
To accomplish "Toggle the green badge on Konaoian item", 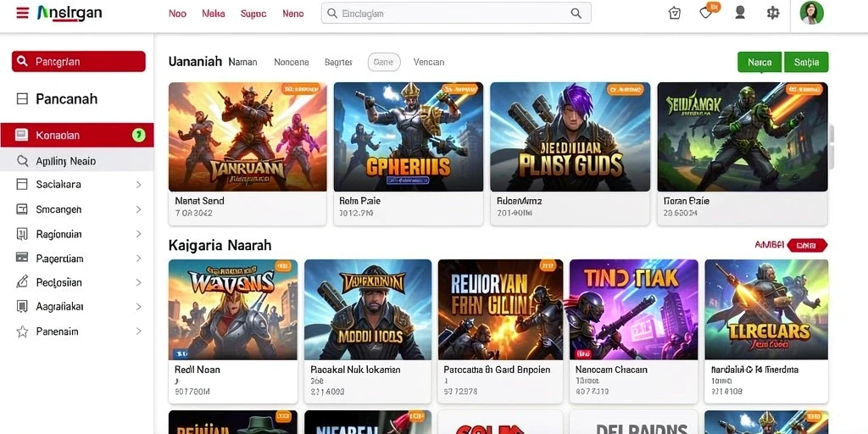I will pyautogui.click(x=139, y=135).
